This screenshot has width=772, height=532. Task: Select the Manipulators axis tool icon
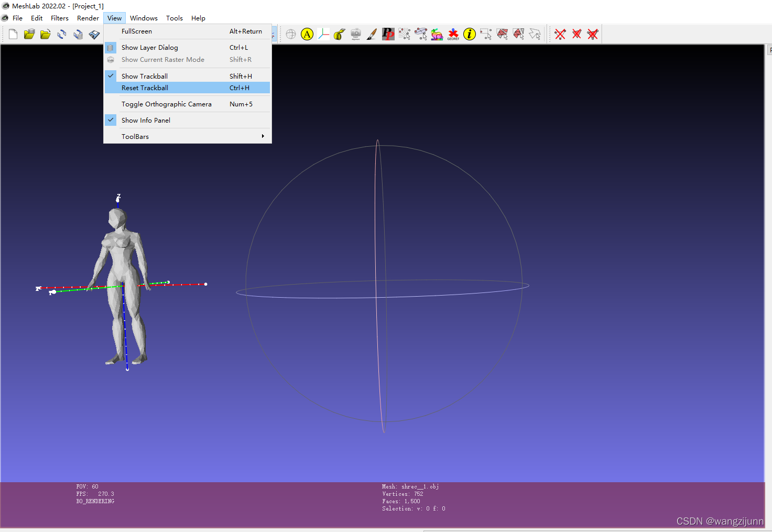(323, 35)
